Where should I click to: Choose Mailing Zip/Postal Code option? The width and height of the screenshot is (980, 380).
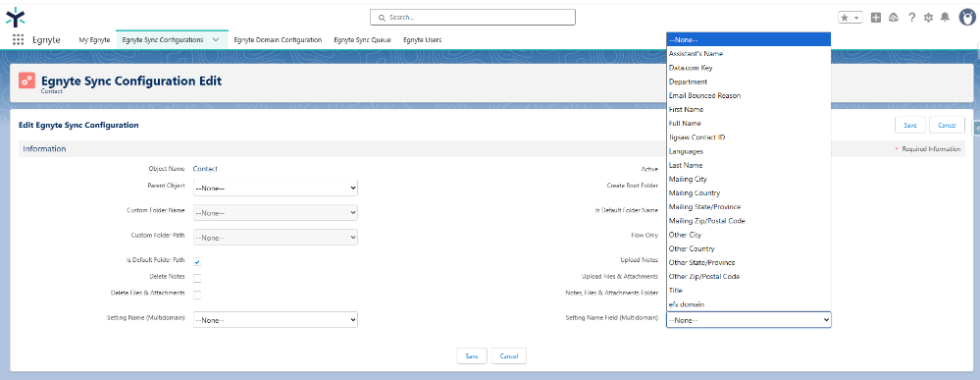coord(748,221)
